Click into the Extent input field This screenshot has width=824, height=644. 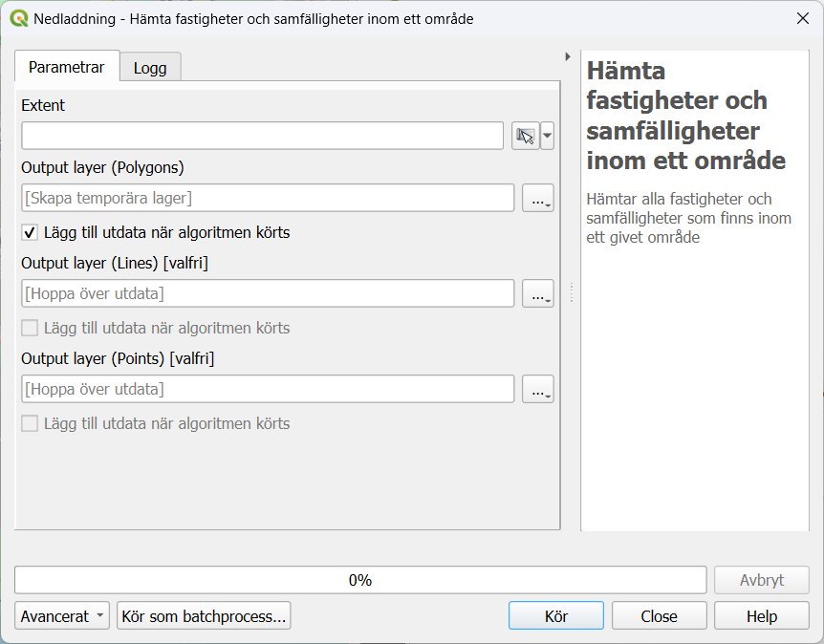click(x=262, y=136)
